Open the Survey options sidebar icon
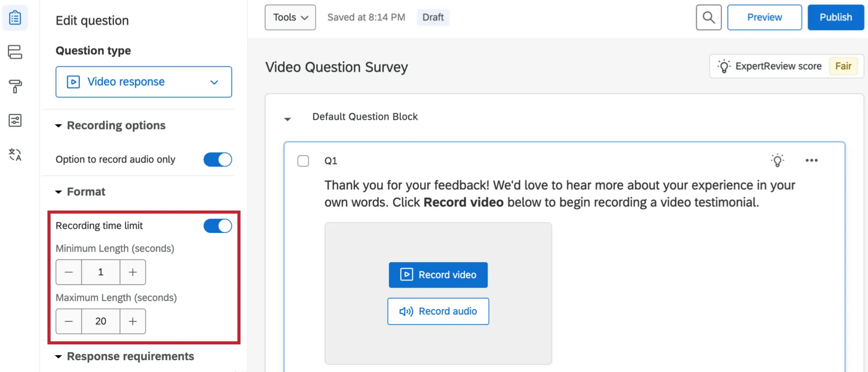868x372 pixels. pos(15,121)
